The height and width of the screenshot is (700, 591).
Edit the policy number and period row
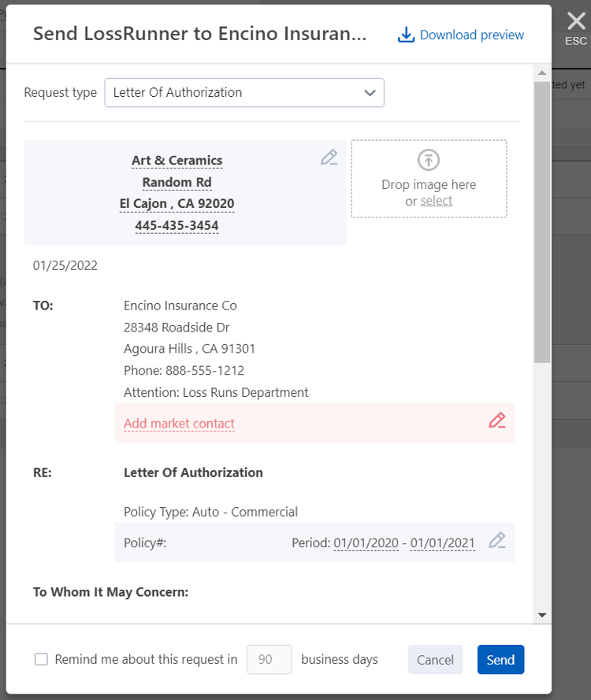[496, 540]
